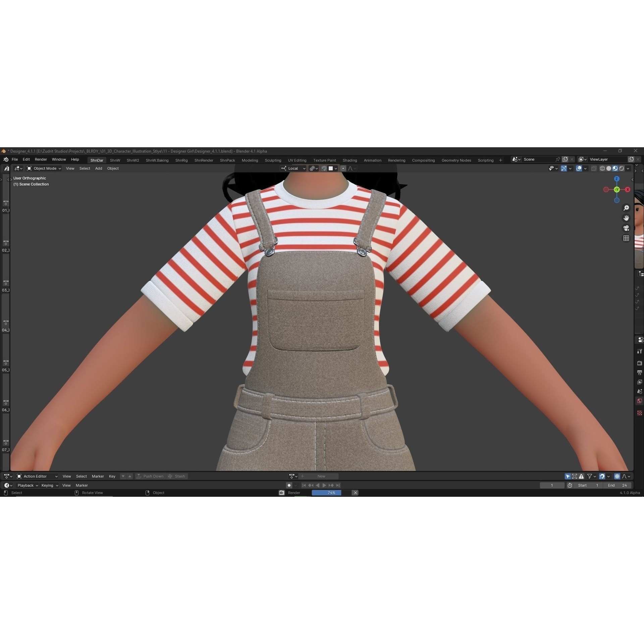Open the Render Properties camera icon in sidebar
This screenshot has width=644, height=644.
639,363
